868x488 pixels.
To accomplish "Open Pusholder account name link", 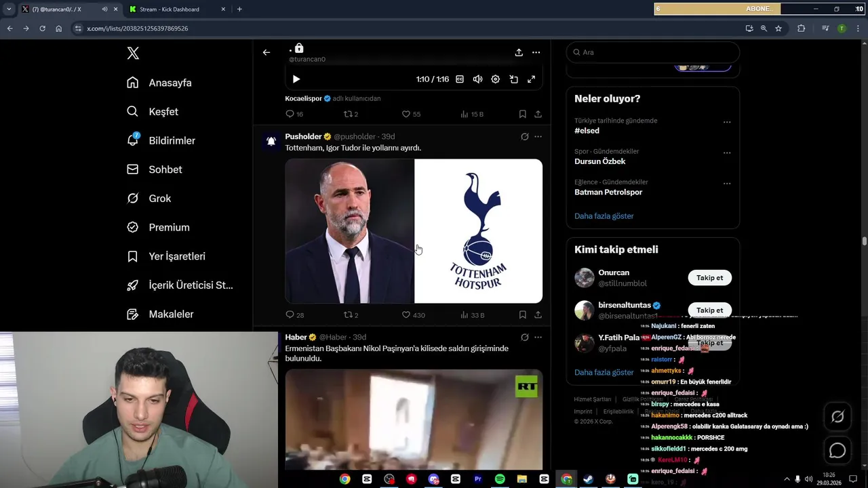I will [303, 136].
